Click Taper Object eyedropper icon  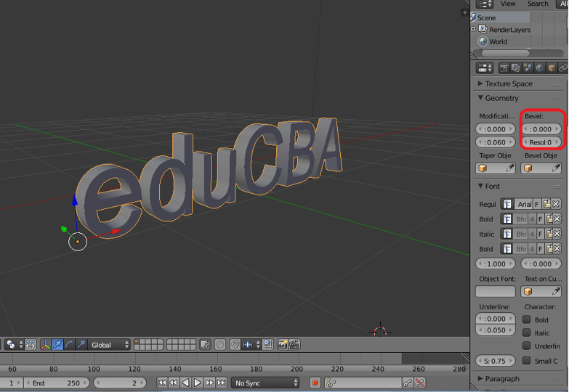coord(510,168)
